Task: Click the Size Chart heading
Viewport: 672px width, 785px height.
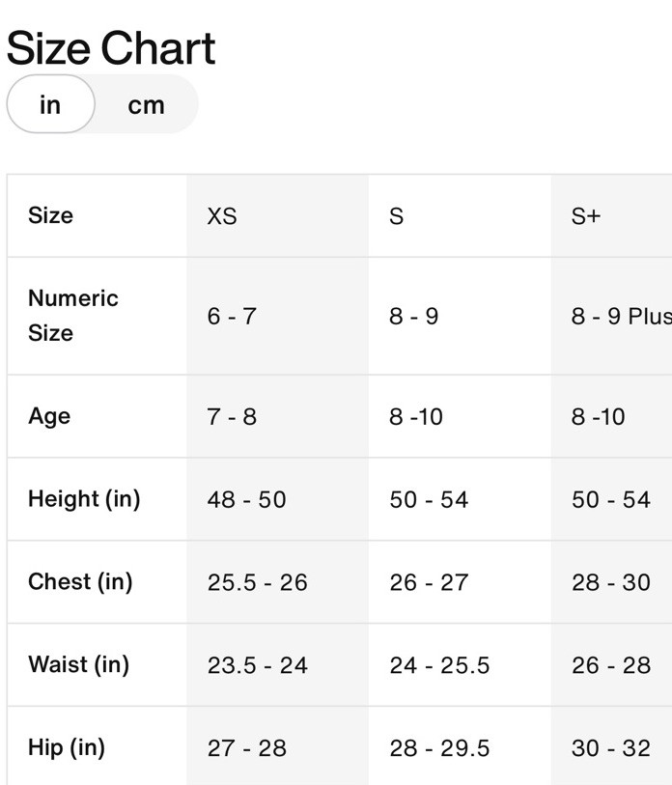Action: (111, 48)
